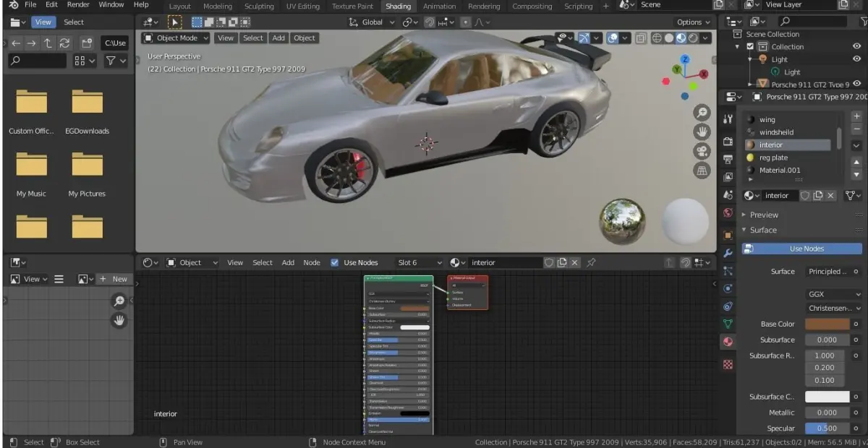The height and width of the screenshot is (448, 868).
Task: Click Base Color brown swatch
Action: [827, 324]
